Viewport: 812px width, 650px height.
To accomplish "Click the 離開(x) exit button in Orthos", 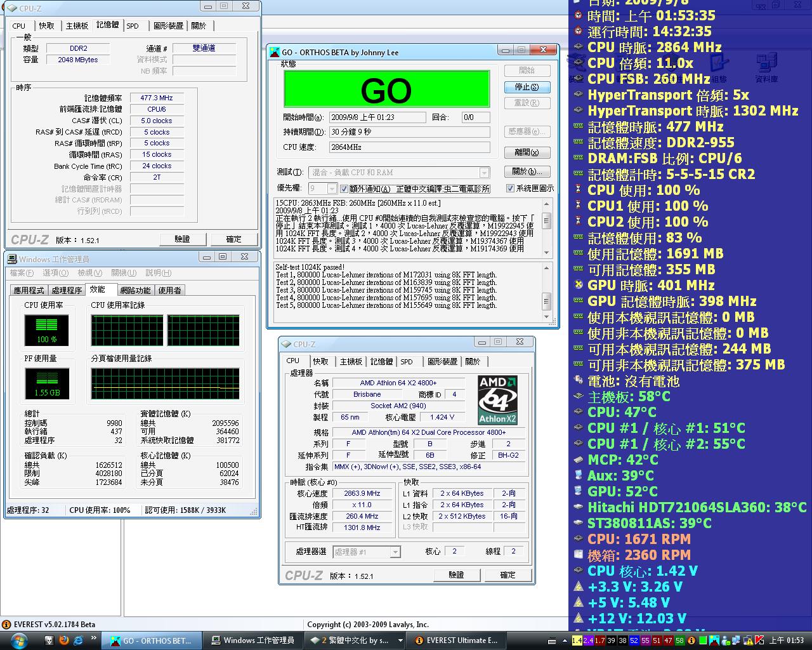I will [x=527, y=152].
